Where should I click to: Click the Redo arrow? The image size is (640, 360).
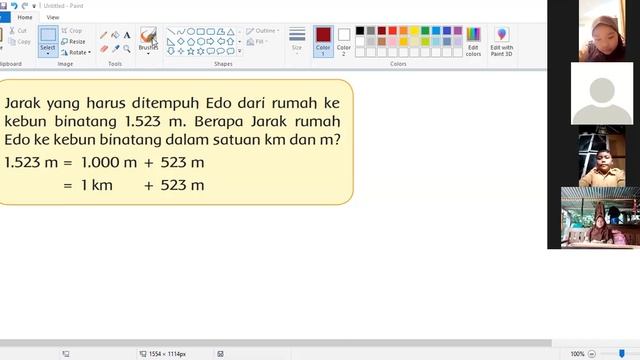[24, 6]
